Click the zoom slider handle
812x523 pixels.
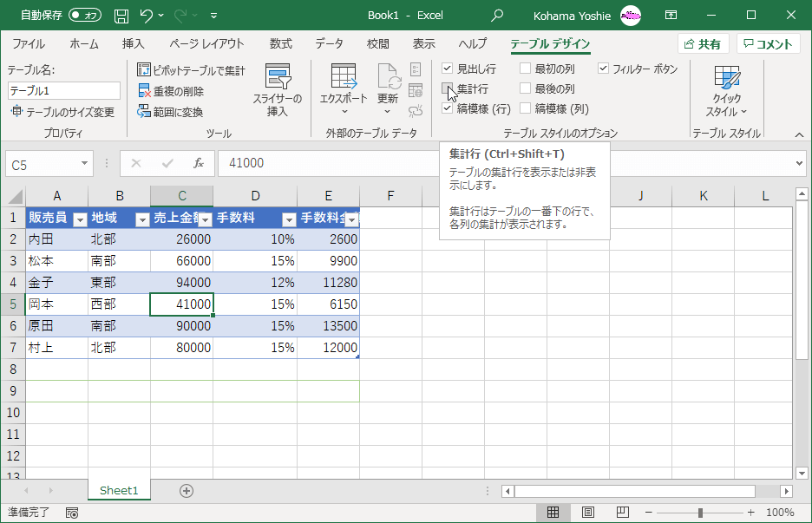[x=700, y=513]
